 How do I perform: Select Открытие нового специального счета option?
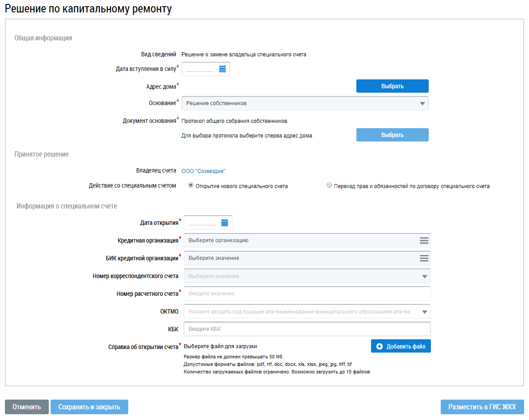click(x=191, y=186)
